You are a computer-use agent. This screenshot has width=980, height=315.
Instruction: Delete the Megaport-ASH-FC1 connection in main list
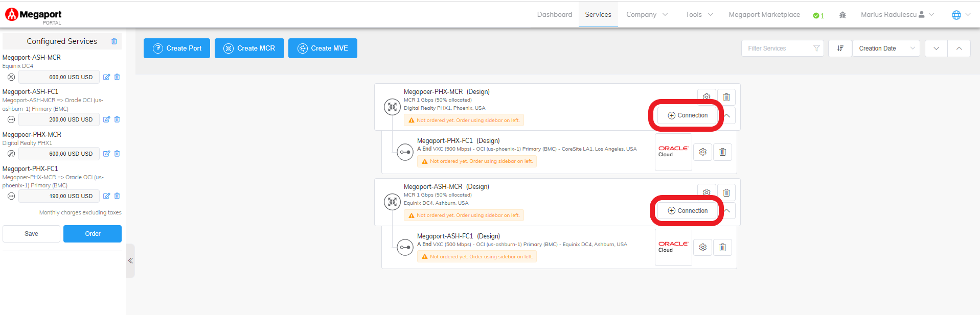tap(722, 248)
